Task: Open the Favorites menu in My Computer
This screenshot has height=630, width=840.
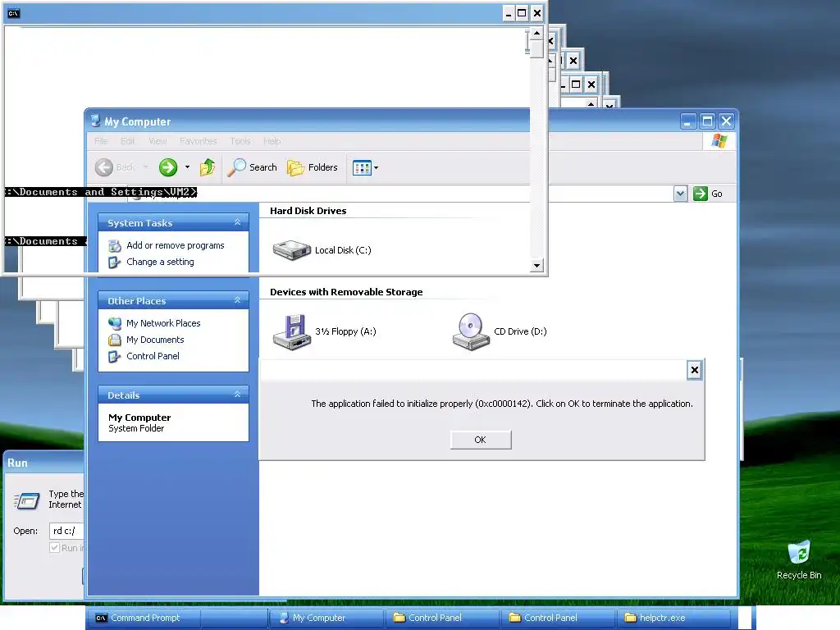Action: point(199,141)
